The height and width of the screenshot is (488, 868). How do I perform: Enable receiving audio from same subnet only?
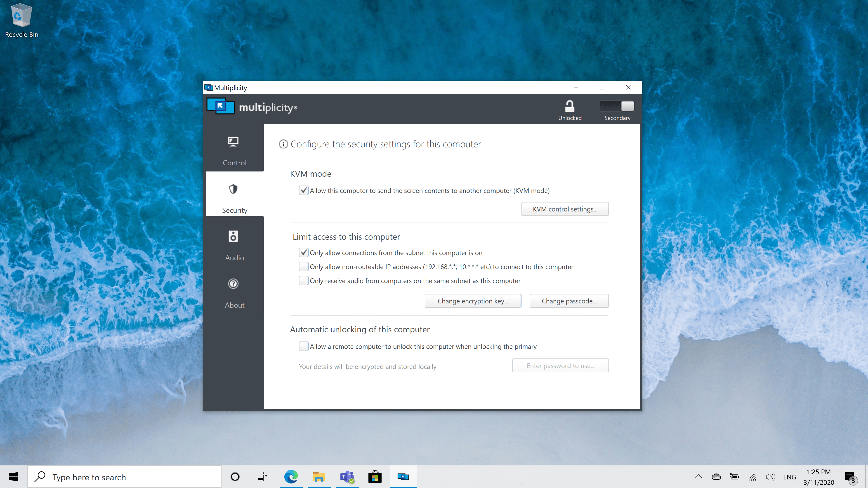coord(303,281)
